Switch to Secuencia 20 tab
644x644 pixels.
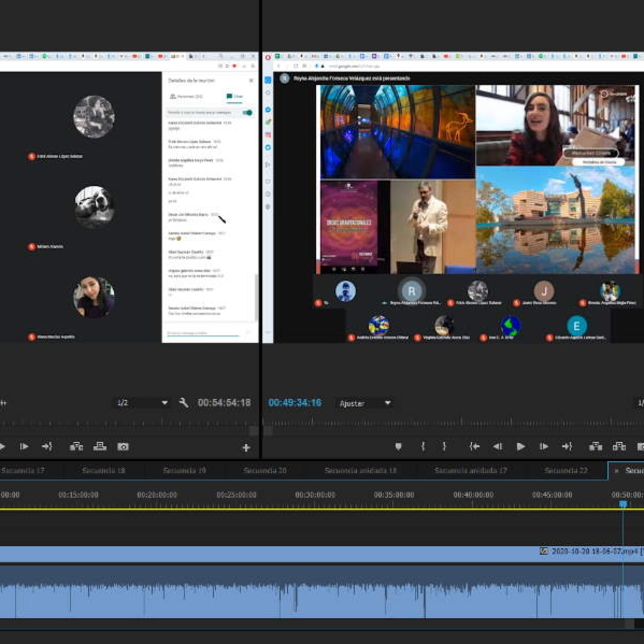pos(265,471)
